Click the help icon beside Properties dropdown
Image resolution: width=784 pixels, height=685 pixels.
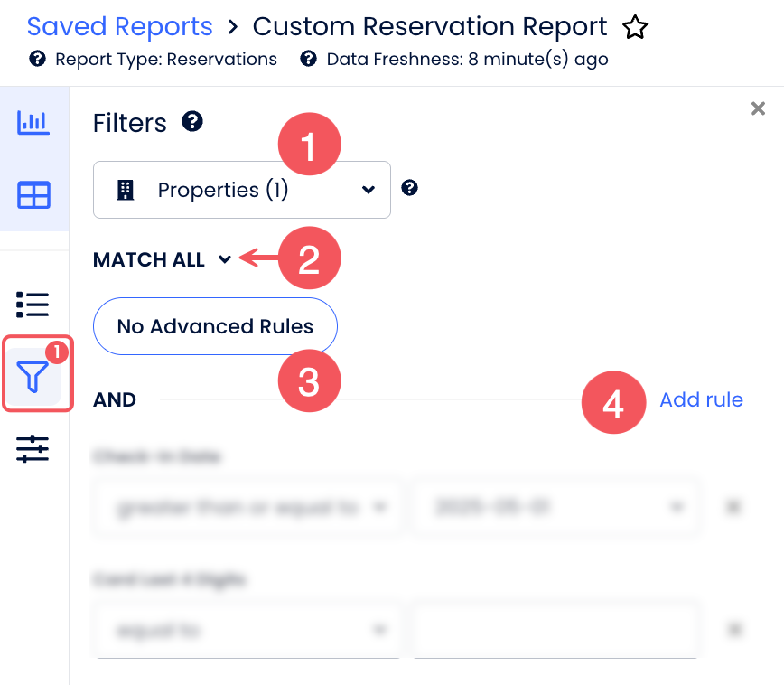[409, 188]
